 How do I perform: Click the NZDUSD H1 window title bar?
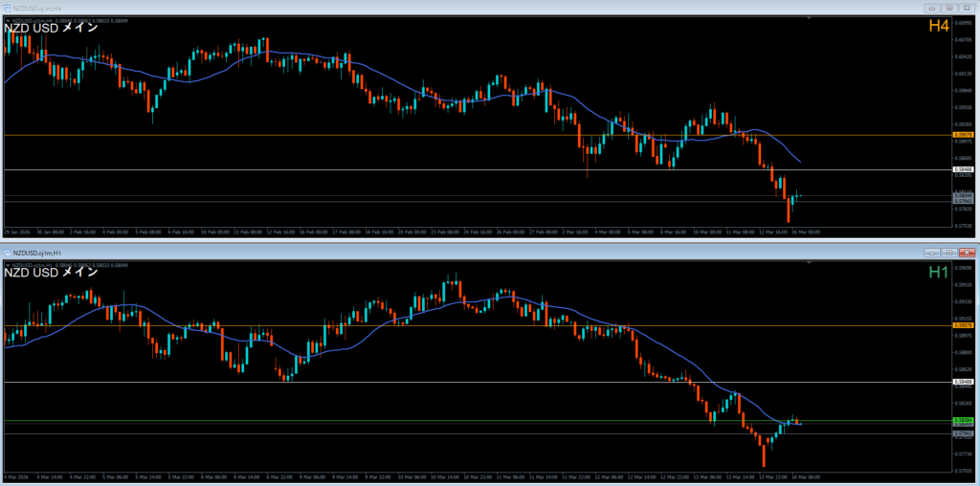(383, 253)
